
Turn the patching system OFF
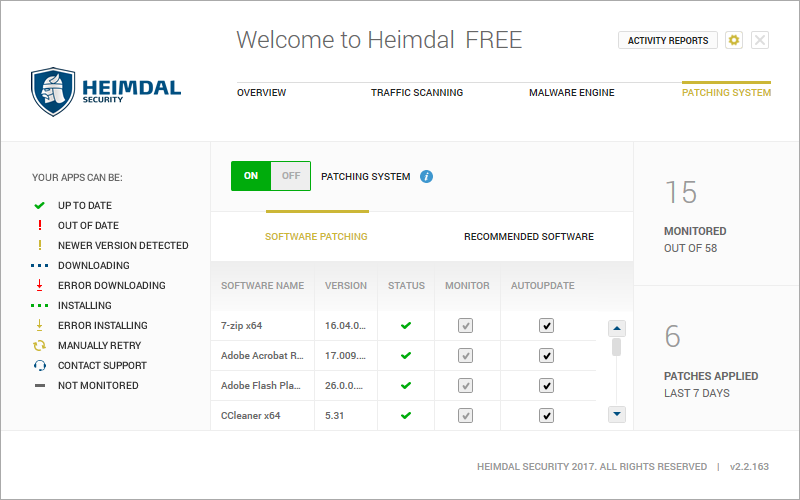coord(291,176)
